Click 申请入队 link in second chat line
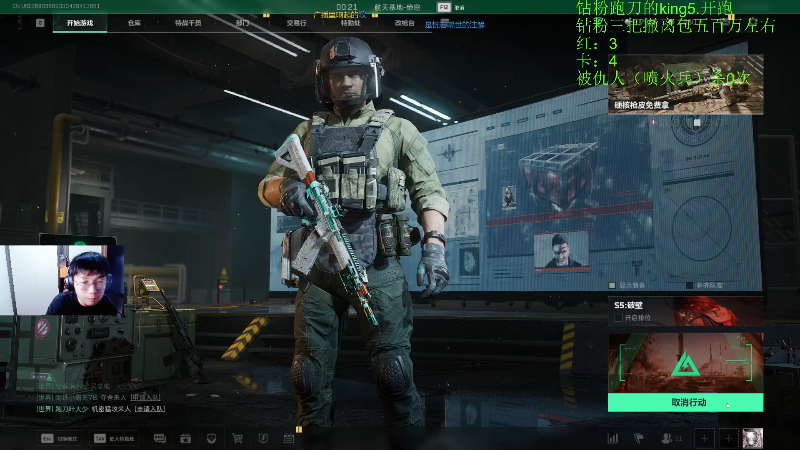Image resolution: width=800 pixels, height=450 pixels. [145, 397]
